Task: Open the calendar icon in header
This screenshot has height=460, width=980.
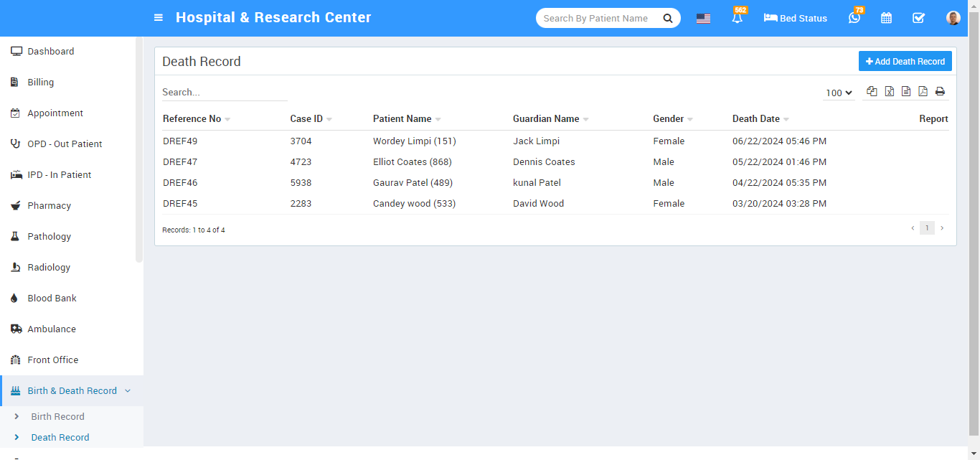Action: click(886, 18)
